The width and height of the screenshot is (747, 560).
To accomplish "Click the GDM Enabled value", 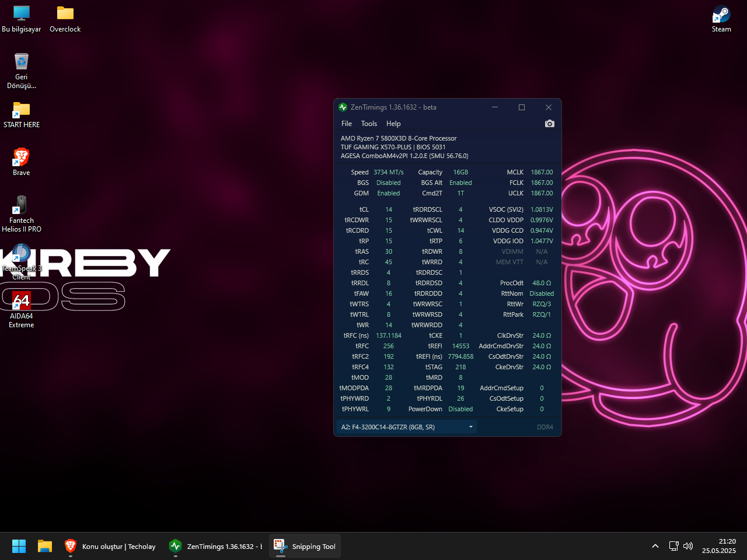I will [x=389, y=193].
